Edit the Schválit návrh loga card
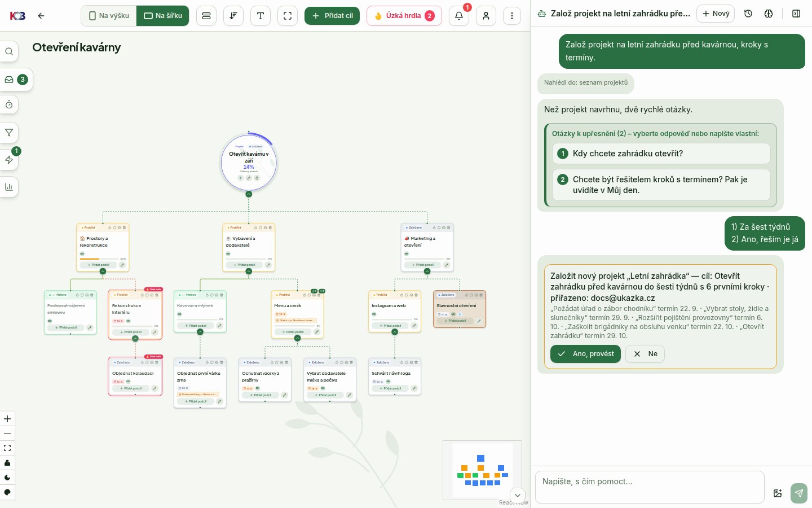This screenshot has width=812, height=508. pos(414,388)
